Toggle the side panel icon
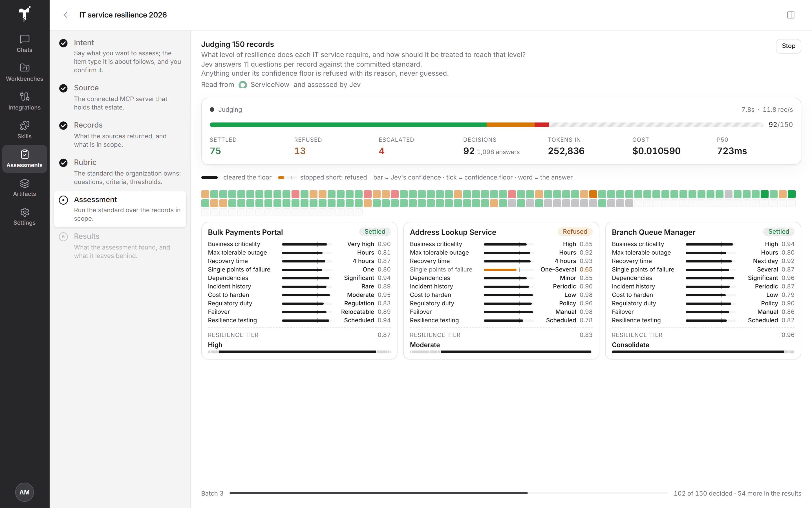The width and height of the screenshot is (812, 508). point(791,15)
